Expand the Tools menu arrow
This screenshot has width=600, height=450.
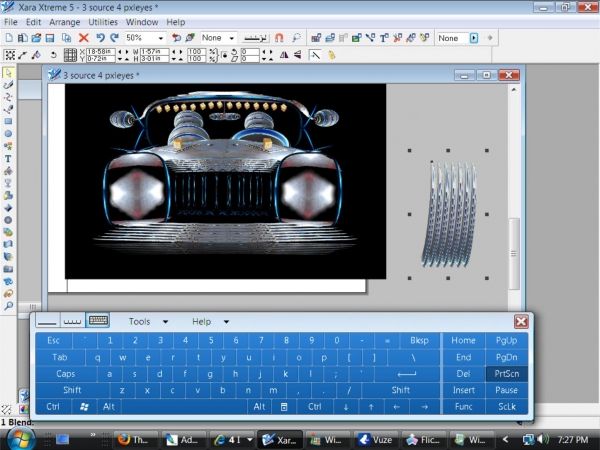tap(165, 322)
